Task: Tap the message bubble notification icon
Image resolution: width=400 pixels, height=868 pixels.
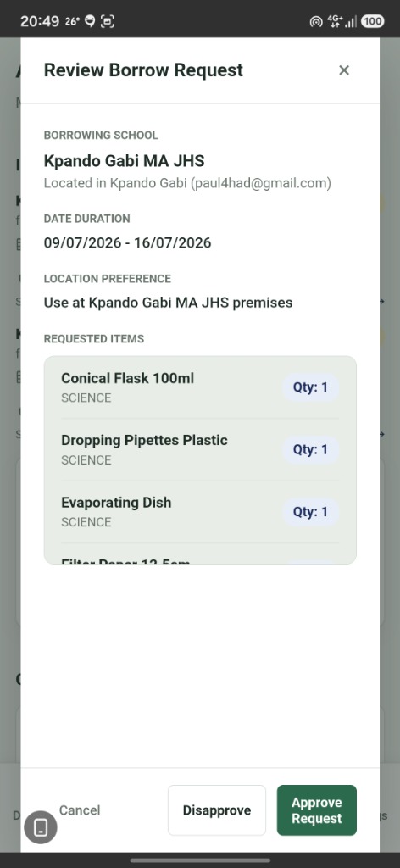Action: pyautogui.click(x=90, y=21)
